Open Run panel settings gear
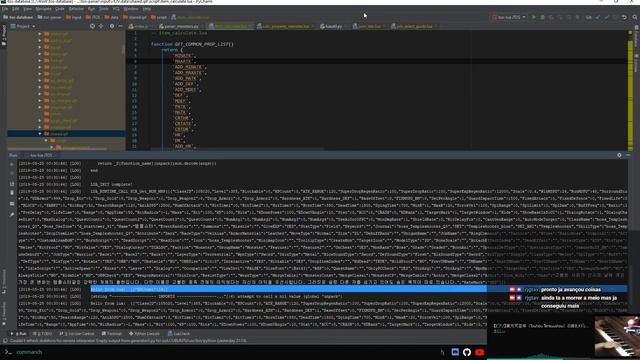 [x=619, y=155]
